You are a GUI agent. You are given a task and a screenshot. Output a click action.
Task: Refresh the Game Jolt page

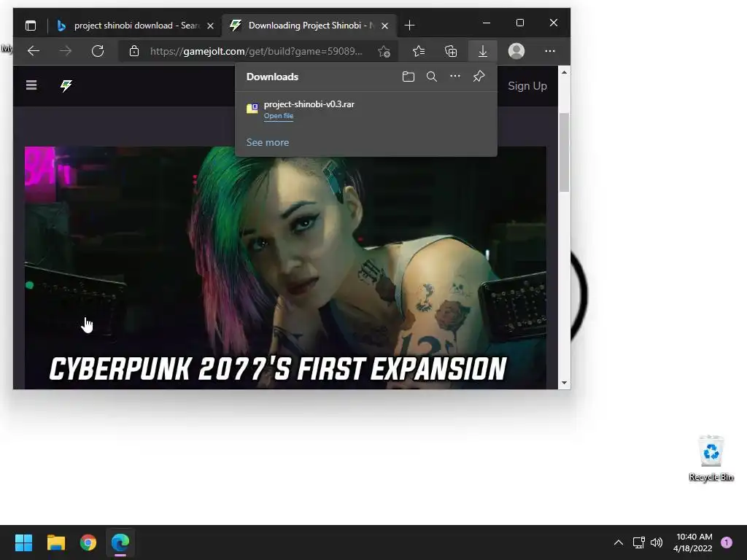(98, 51)
